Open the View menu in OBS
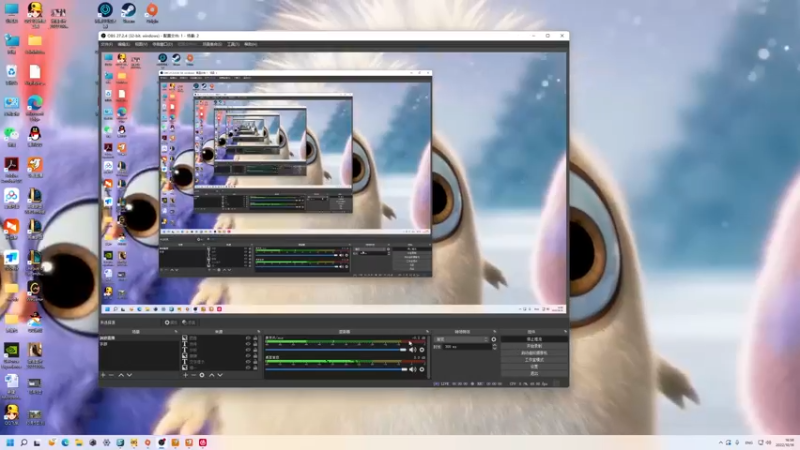The width and height of the screenshot is (800, 450). click(x=141, y=44)
